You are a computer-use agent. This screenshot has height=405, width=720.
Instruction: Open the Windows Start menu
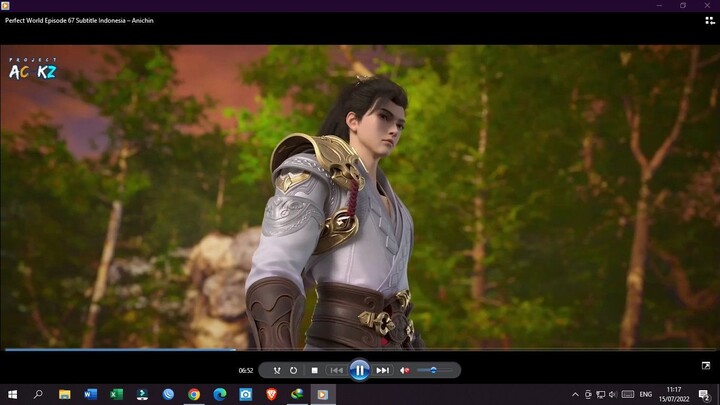tap(12, 394)
